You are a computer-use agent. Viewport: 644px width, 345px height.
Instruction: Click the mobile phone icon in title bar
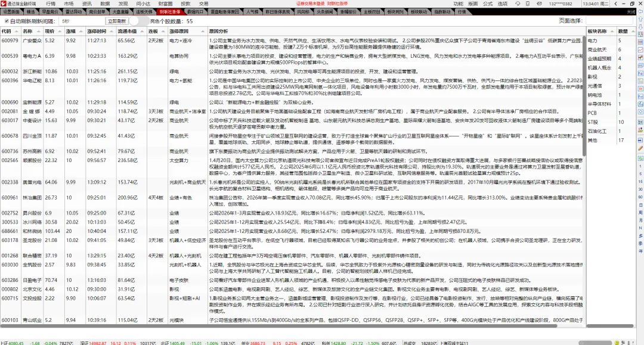(x=528, y=4)
